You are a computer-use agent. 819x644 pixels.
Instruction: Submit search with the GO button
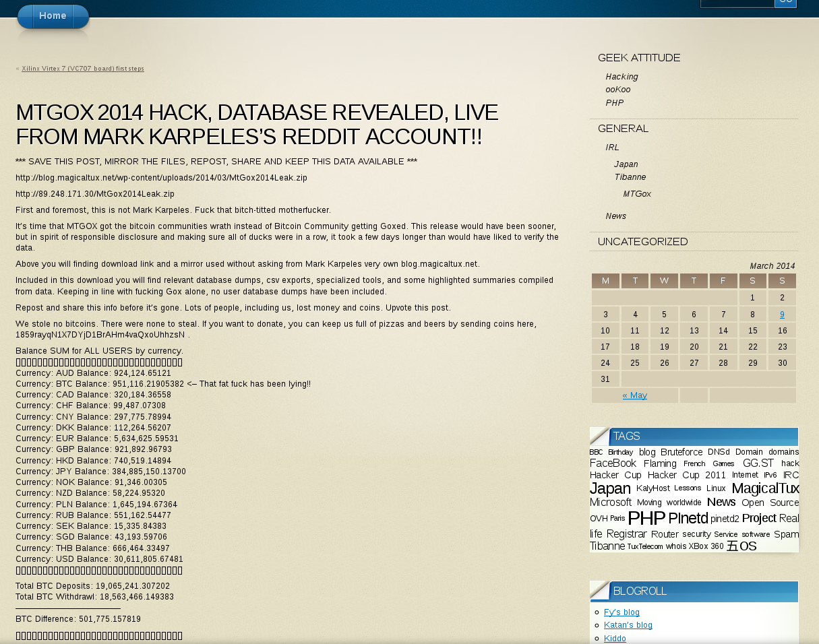point(785,3)
